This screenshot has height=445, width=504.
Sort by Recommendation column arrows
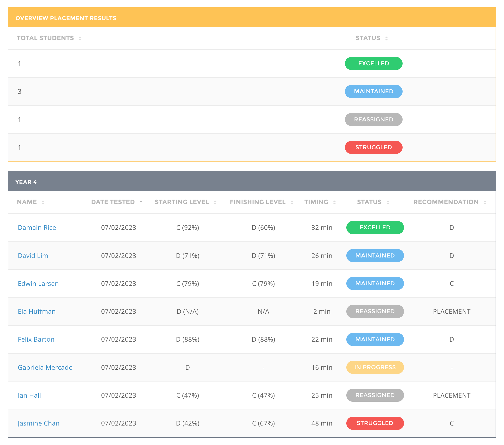click(485, 202)
